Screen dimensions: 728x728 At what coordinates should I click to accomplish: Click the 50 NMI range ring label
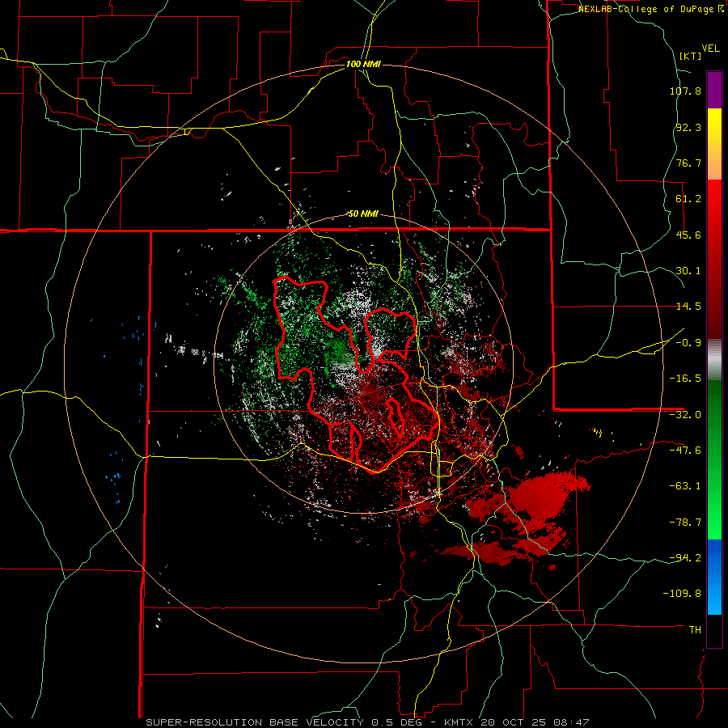coord(363,214)
